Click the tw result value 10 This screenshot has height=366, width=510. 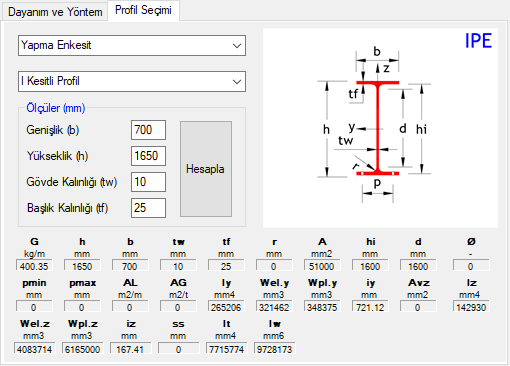[x=178, y=266]
